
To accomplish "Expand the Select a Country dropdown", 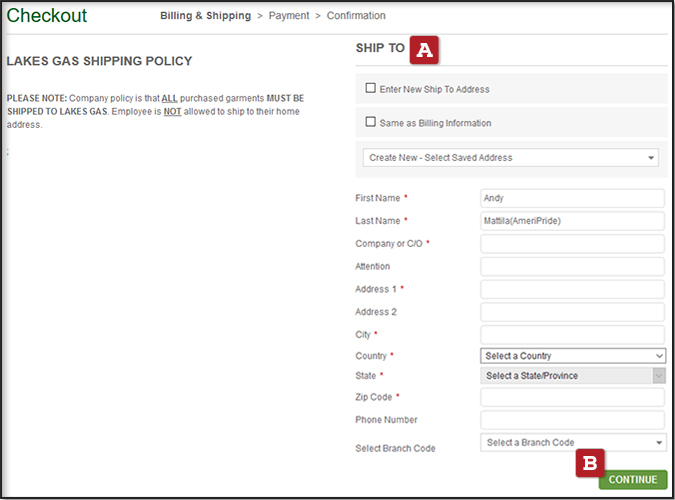I will pos(573,356).
